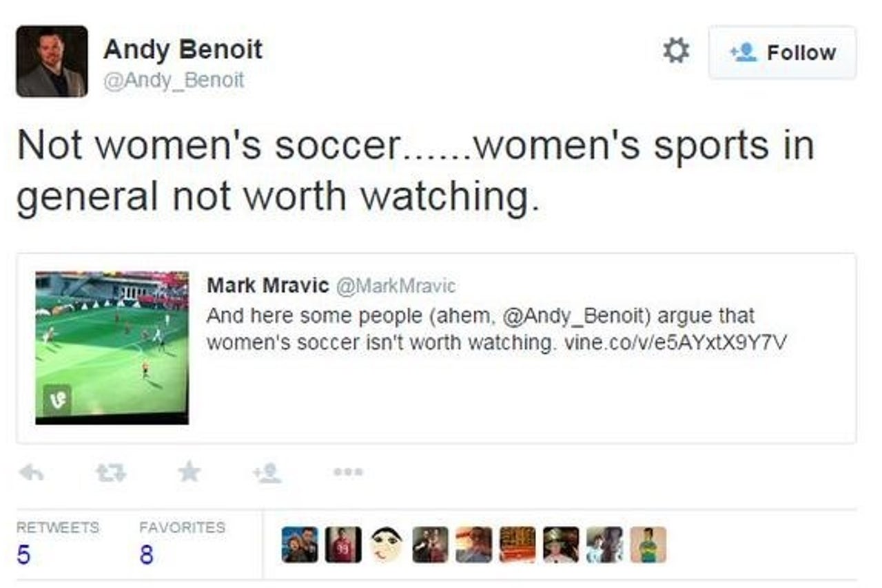The width and height of the screenshot is (882, 588).
Task: Open Andy Benoit's profile picture
Action: tap(52, 61)
